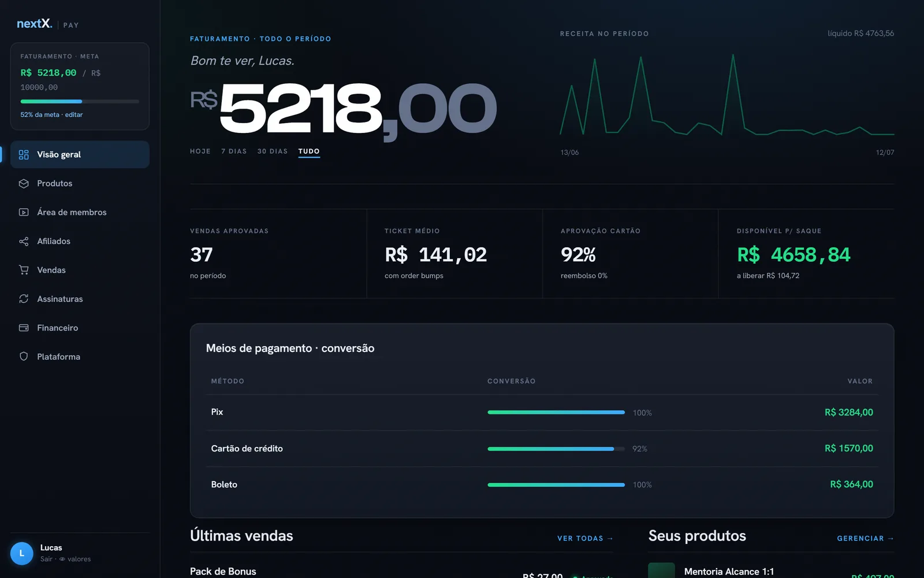Click VER TODAS for últimas vendas
This screenshot has width=924, height=578.
point(585,538)
